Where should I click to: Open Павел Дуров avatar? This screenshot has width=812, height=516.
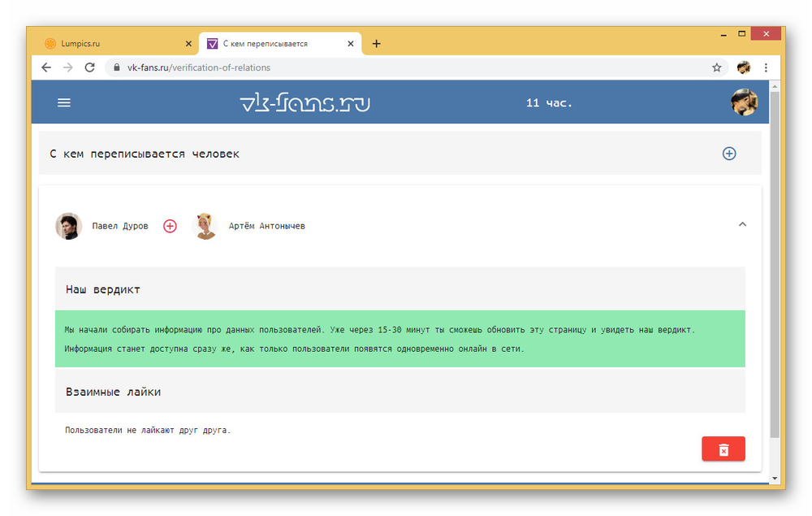coord(68,226)
